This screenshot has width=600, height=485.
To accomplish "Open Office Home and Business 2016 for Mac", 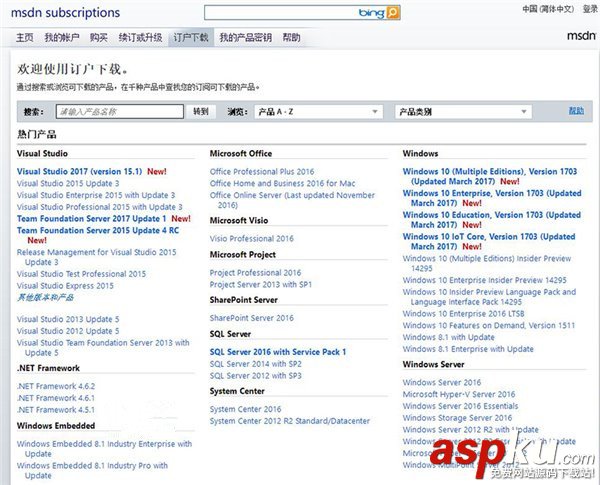I will (282, 183).
